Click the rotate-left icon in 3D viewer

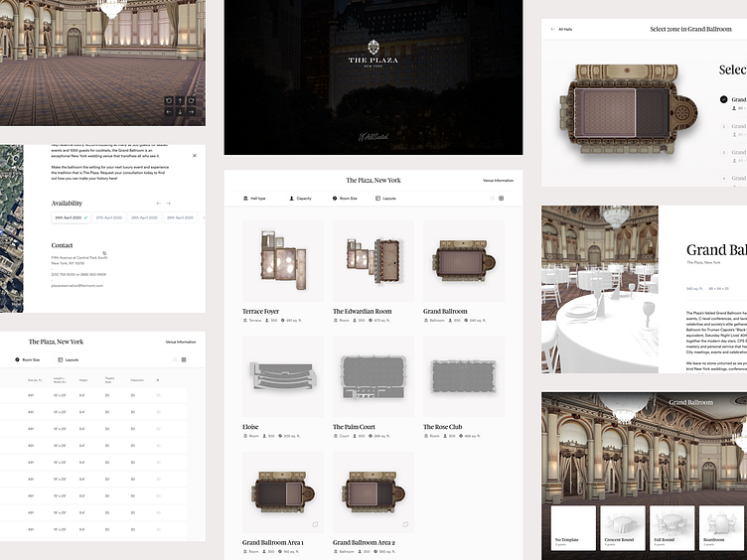169,100
